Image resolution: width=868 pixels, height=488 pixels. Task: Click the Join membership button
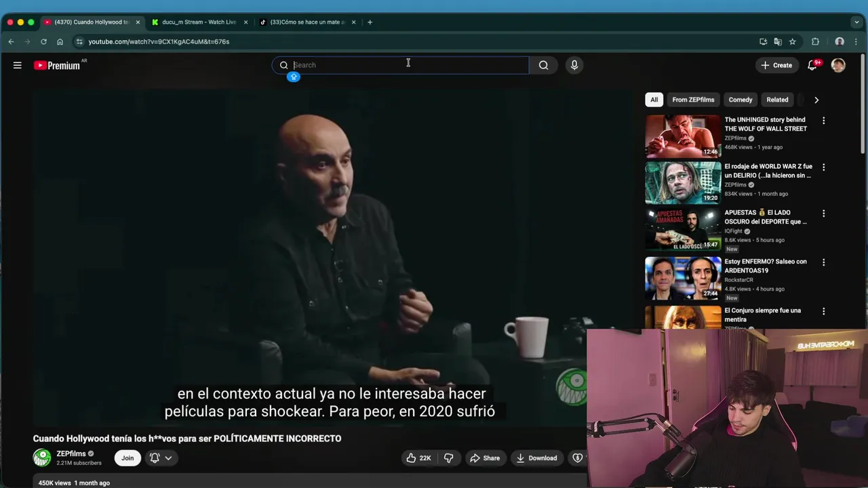127,458
